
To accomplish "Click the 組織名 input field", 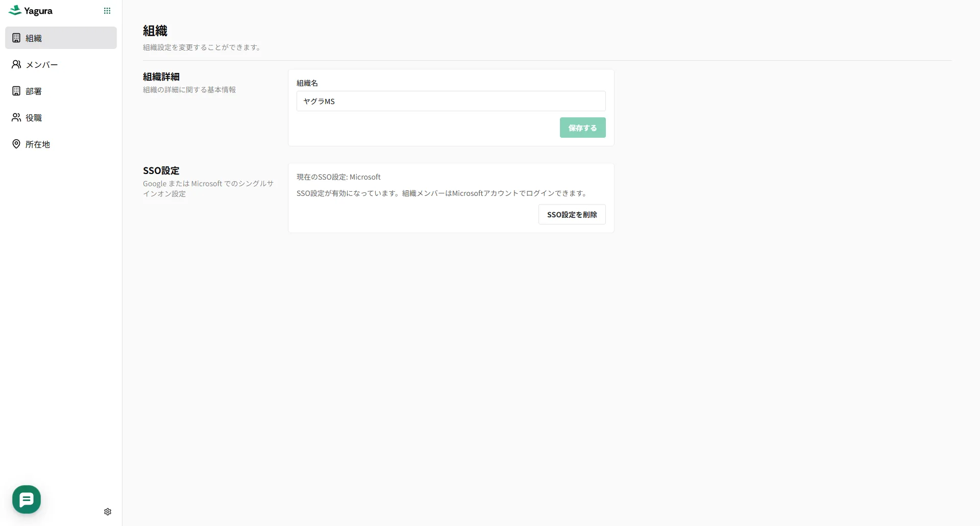I will click(451, 101).
